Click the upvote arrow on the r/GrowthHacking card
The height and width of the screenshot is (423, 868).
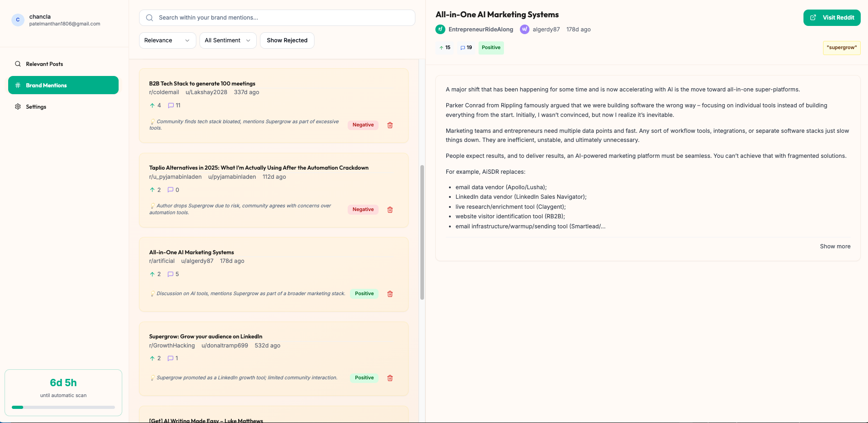[152, 358]
